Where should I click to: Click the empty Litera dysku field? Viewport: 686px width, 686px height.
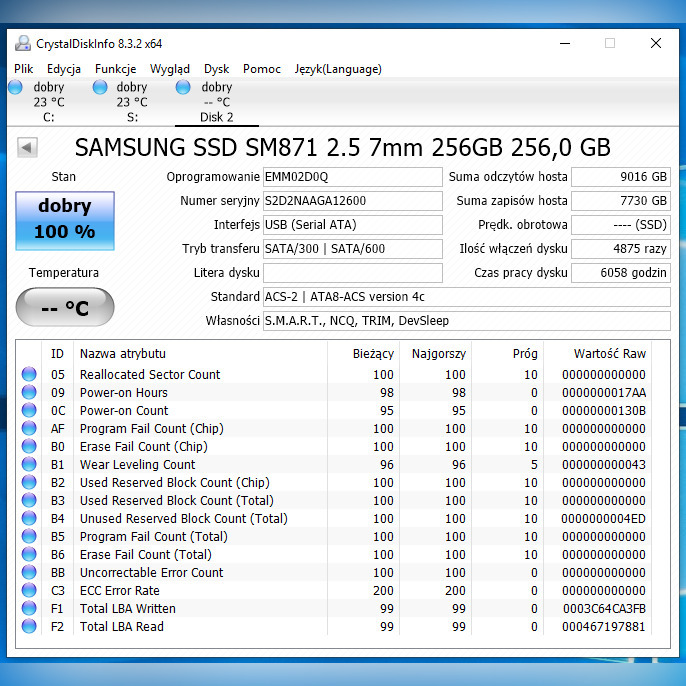pyautogui.click(x=352, y=273)
